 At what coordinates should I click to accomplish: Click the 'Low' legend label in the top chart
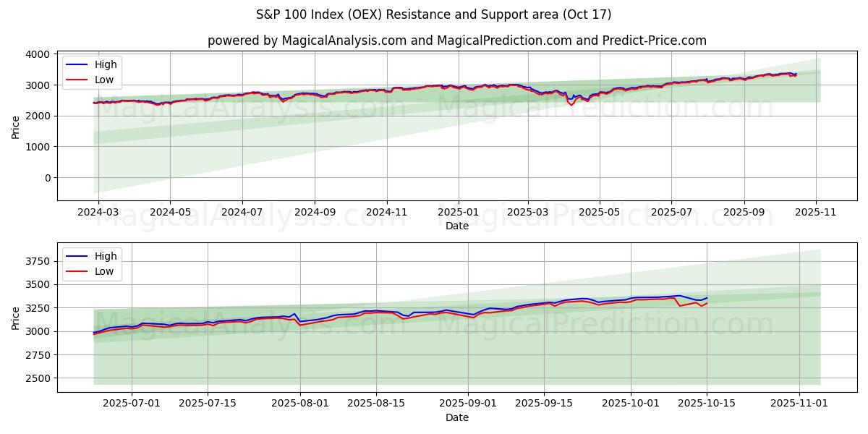[104, 79]
